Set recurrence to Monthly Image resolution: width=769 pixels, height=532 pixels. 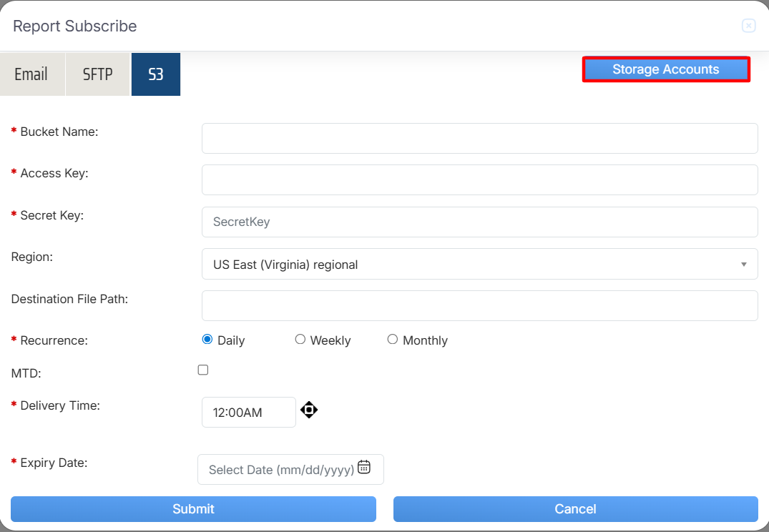coord(393,340)
